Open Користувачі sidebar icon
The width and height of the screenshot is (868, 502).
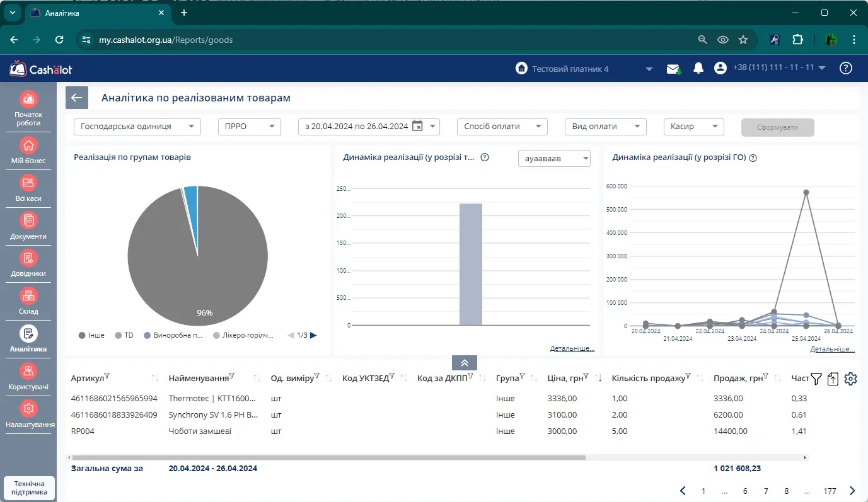click(28, 376)
